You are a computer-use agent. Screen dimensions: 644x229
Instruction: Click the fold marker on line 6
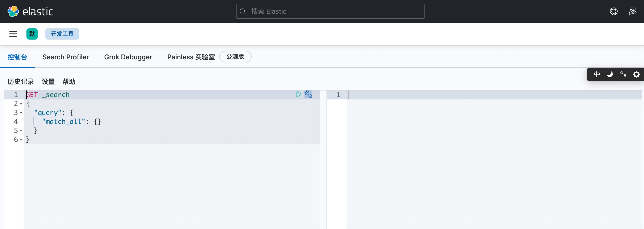[x=21, y=139]
